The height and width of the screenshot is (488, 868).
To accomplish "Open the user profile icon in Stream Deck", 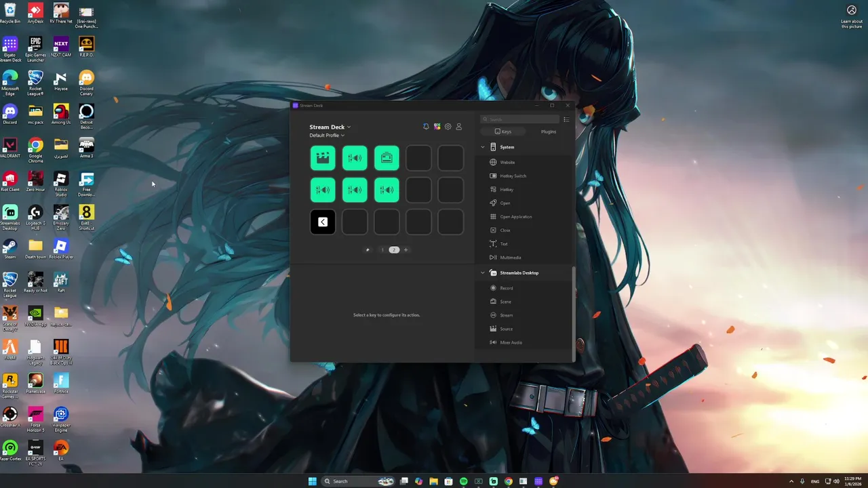I will [458, 127].
